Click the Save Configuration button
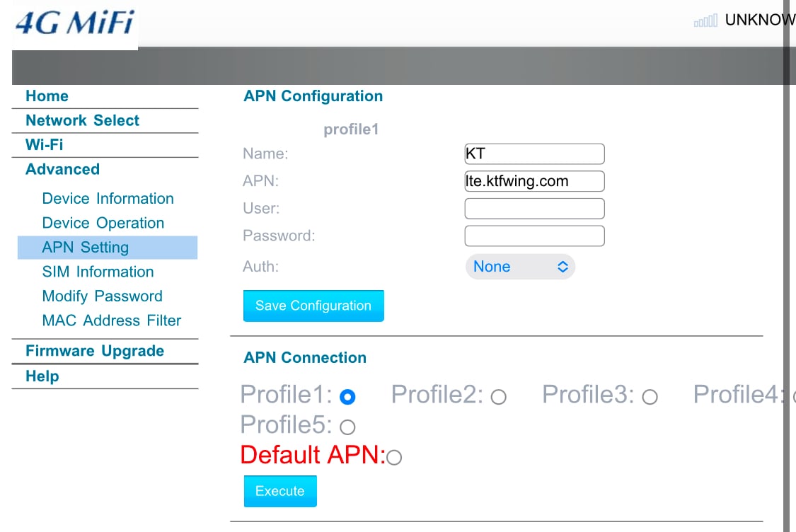This screenshot has height=532, width=796. (313, 306)
